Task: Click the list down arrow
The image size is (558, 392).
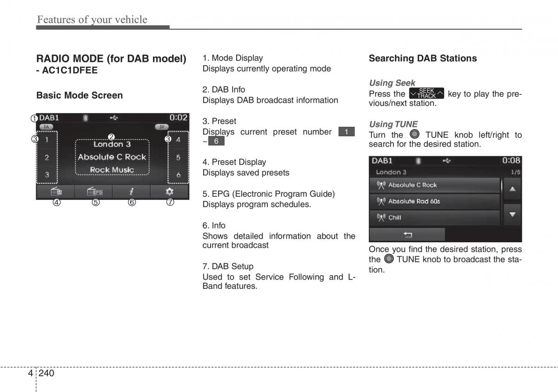Action: [x=512, y=214]
